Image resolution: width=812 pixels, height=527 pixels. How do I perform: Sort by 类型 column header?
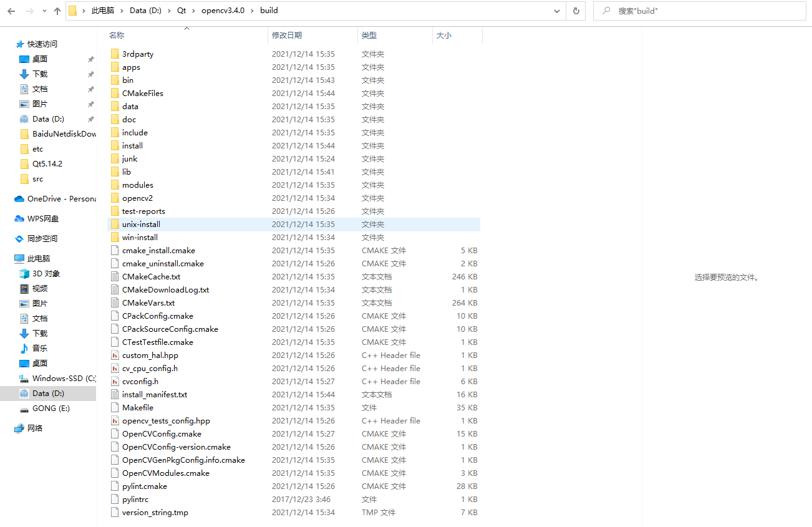pyautogui.click(x=369, y=36)
